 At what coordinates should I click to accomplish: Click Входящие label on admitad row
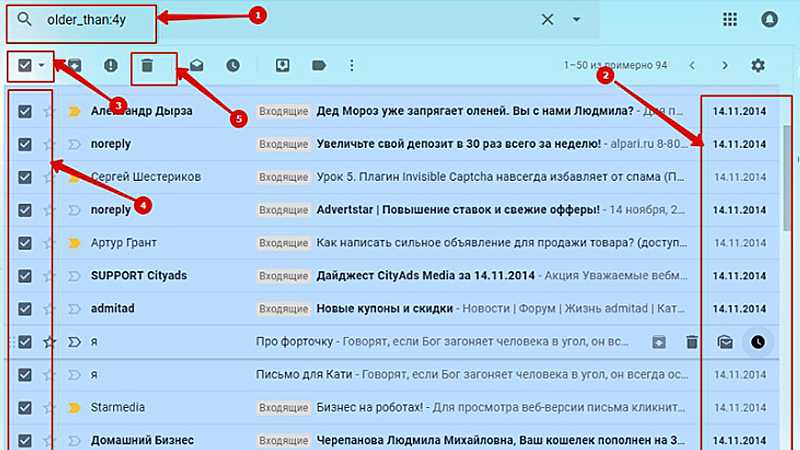click(283, 309)
